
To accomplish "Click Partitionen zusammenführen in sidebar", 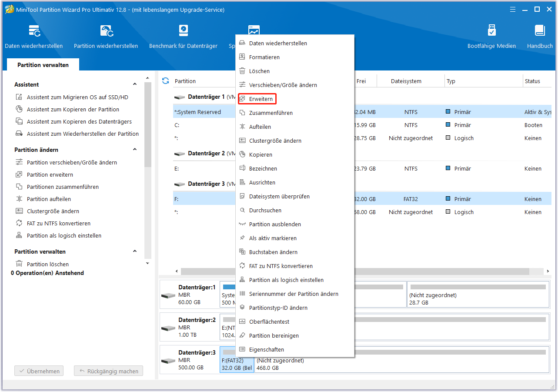I will 63,187.
